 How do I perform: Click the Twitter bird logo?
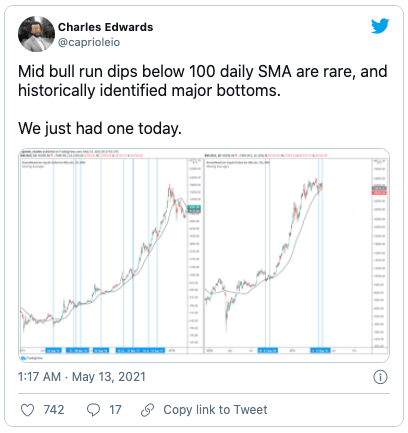[380, 26]
